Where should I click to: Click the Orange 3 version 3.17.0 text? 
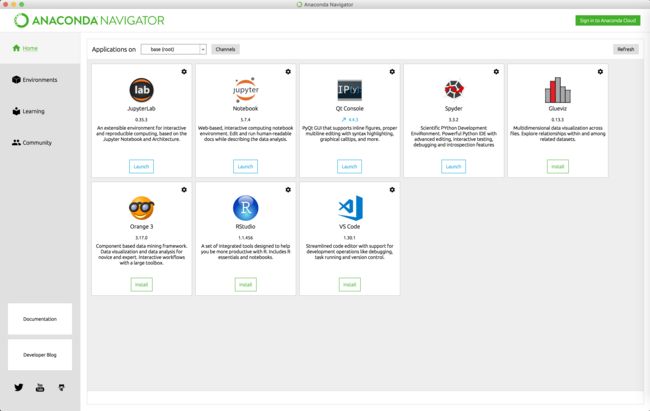(x=141, y=238)
